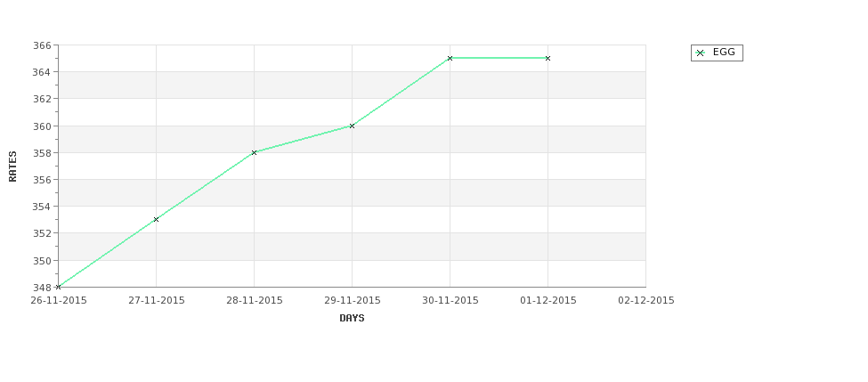Click the DAYS axis title
Image resolution: width=868 pixels, height=382 pixels.
pyautogui.click(x=352, y=318)
